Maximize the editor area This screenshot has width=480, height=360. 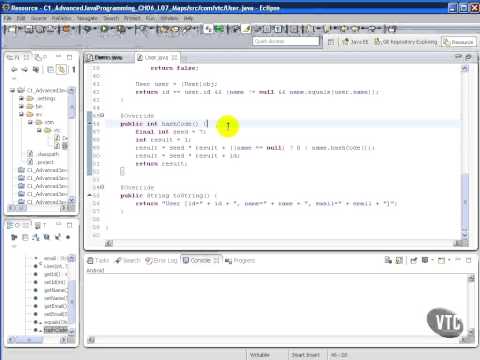coord(468,57)
